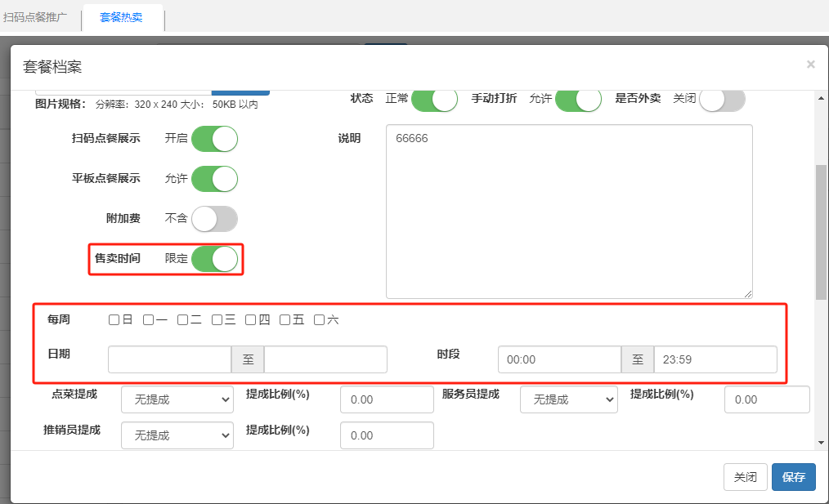The height and width of the screenshot is (504, 829).
Task: Close the 套餐档案 dialog with X
Action: 810,65
